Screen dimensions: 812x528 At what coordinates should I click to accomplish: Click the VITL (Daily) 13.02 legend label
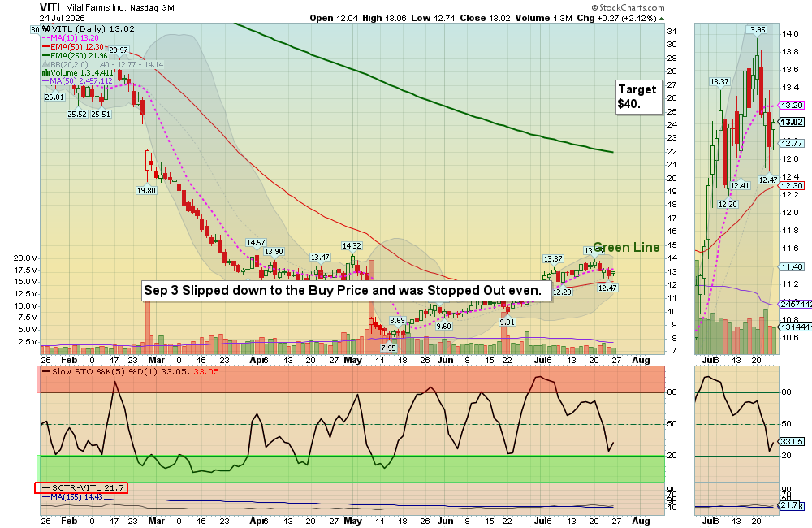(x=93, y=29)
